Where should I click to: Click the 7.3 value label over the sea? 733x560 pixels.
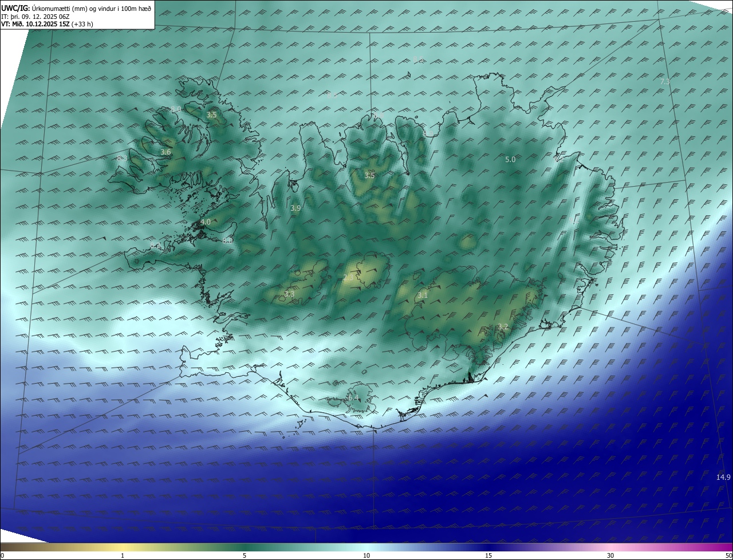click(x=665, y=82)
